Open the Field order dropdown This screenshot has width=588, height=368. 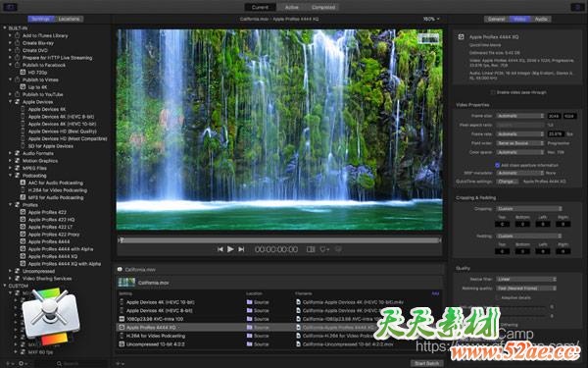coord(520,143)
